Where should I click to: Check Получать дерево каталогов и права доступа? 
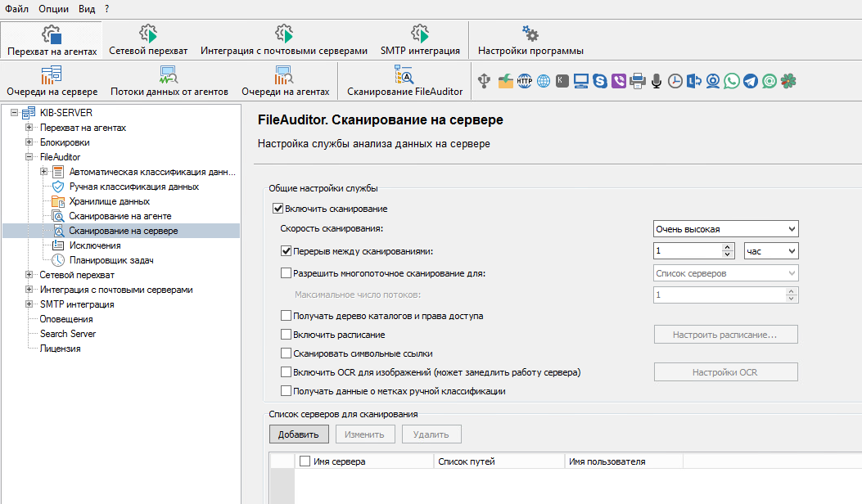[286, 316]
